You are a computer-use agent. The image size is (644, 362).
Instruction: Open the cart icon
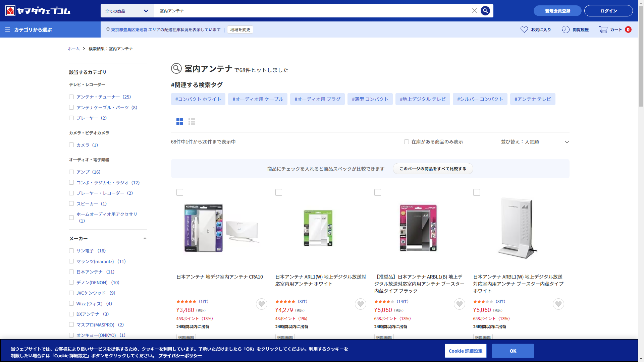(603, 29)
